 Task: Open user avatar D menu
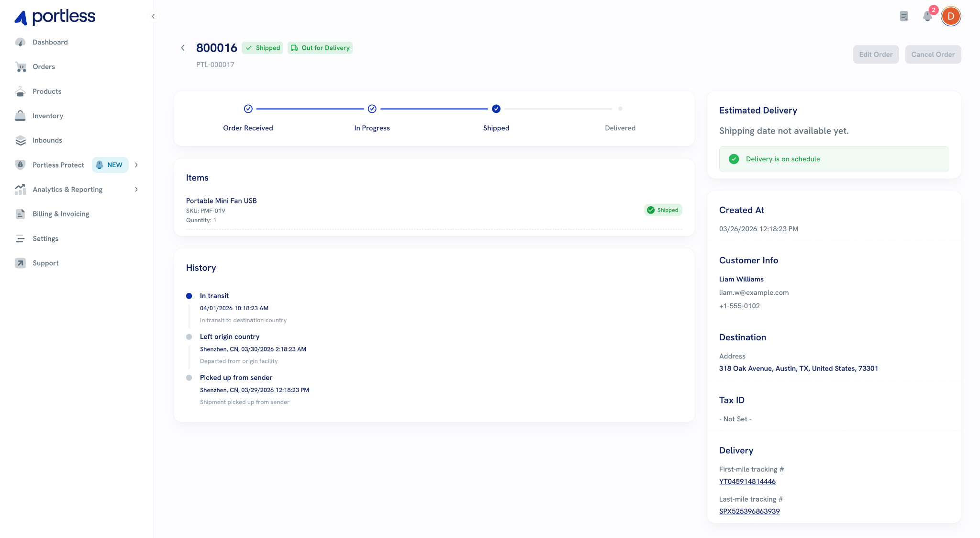tap(951, 16)
